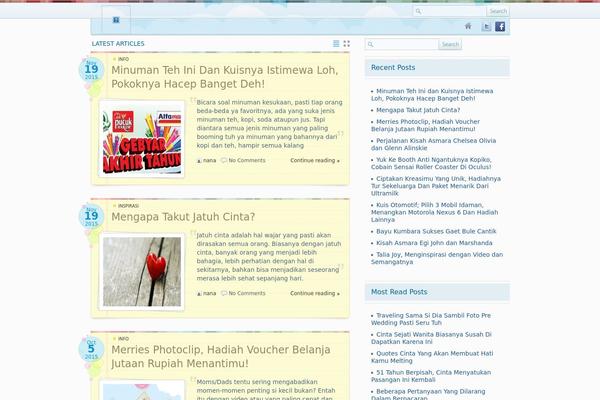Open INSPIRASI category tag
600x400 pixels.
128,206
